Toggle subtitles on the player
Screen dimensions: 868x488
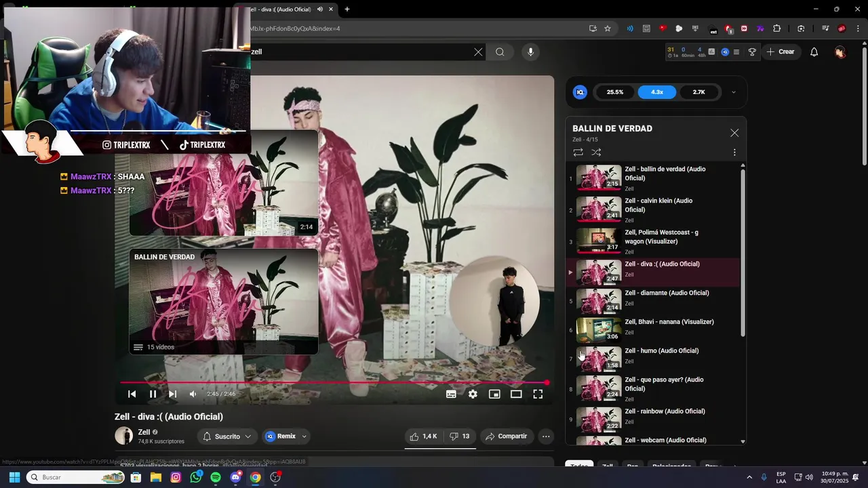tap(451, 394)
